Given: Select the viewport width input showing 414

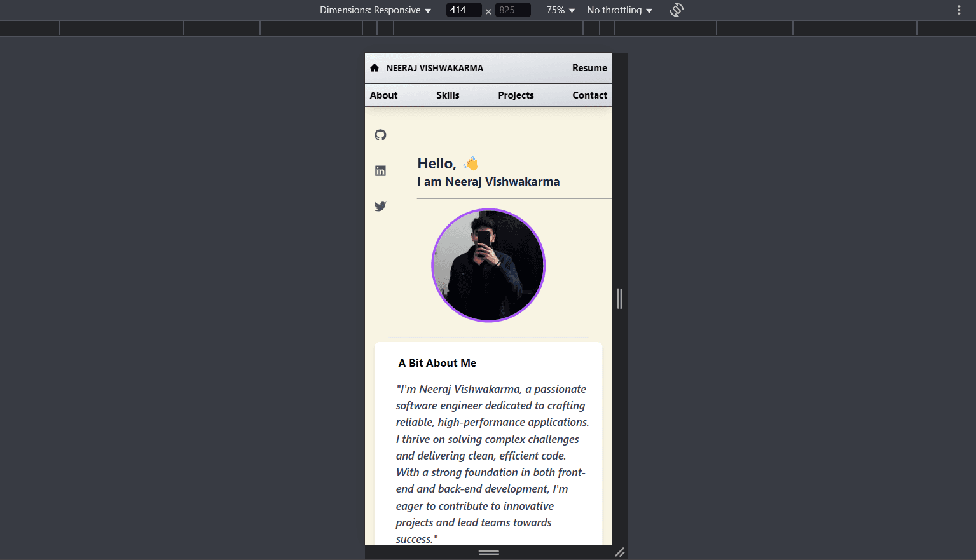Looking at the screenshot, I should click(464, 10).
